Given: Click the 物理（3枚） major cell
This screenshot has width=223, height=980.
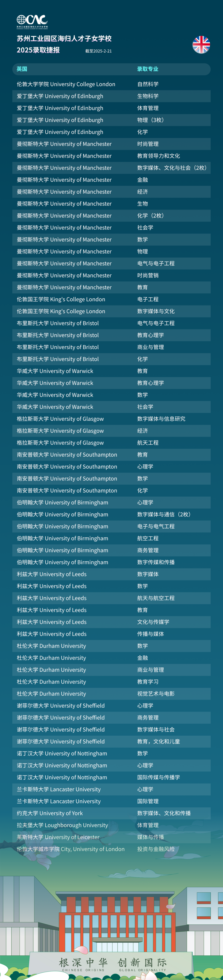Looking at the screenshot, I should 152,120.
